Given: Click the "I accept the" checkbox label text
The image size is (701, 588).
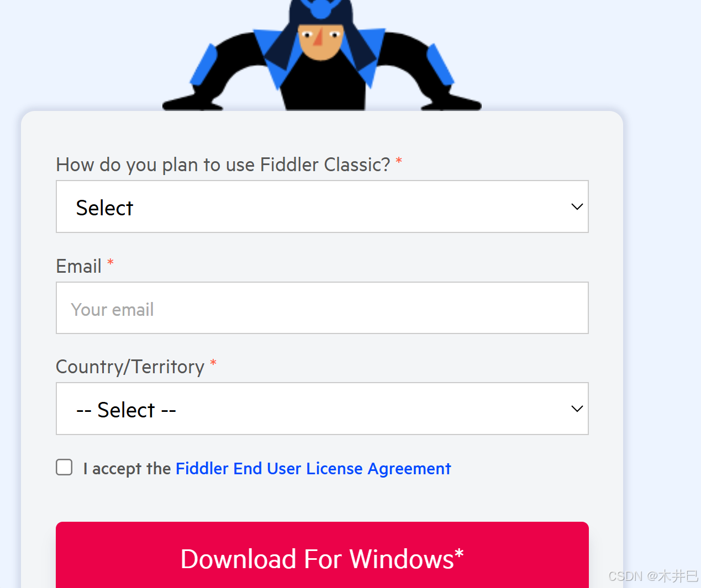Looking at the screenshot, I should click(127, 469).
